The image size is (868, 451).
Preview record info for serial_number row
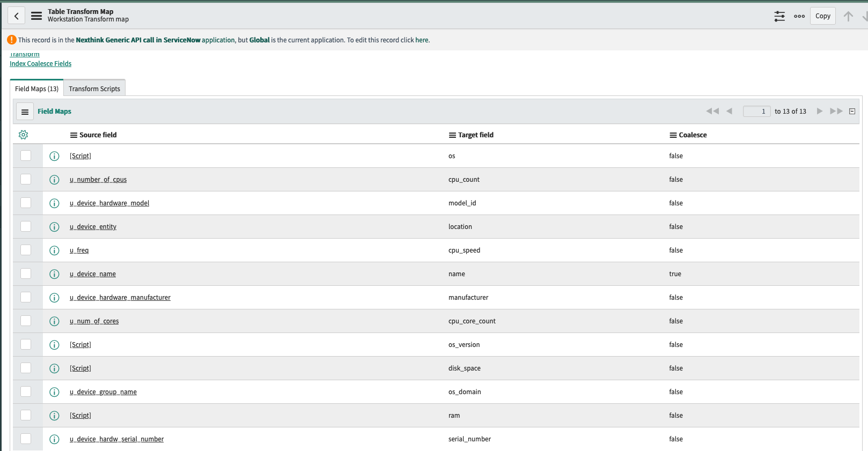[x=54, y=439]
